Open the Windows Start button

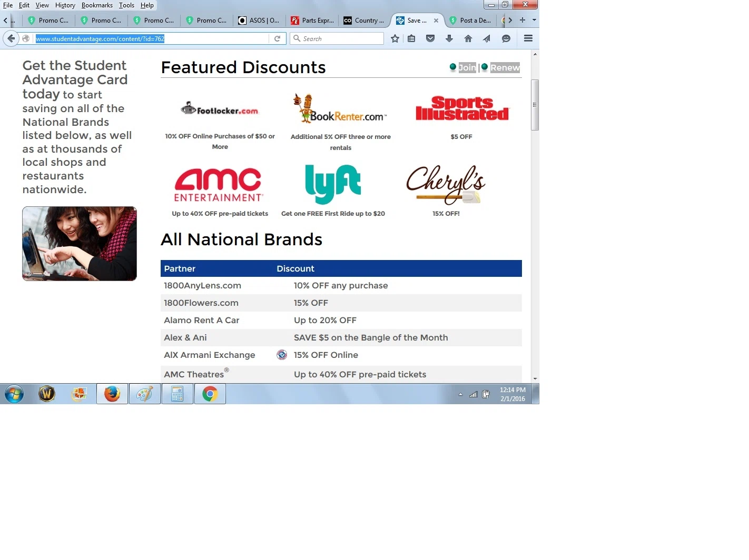(14, 394)
